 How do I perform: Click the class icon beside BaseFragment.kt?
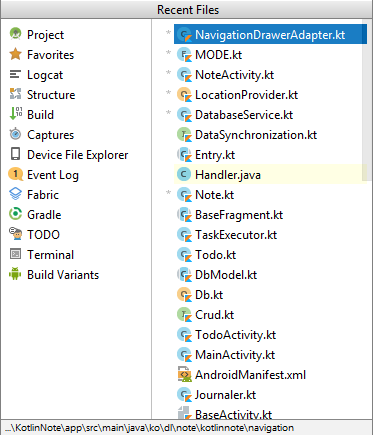click(184, 215)
